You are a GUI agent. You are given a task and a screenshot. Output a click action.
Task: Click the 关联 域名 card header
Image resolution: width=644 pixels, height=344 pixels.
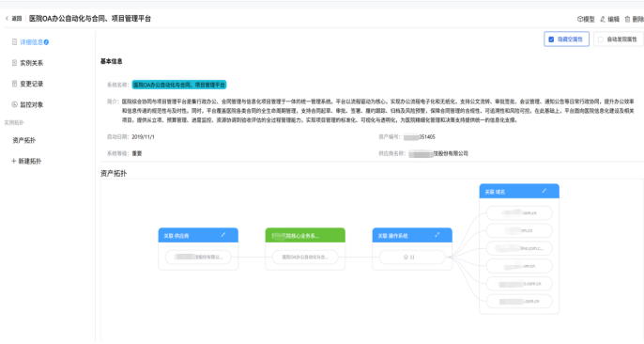pos(519,192)
